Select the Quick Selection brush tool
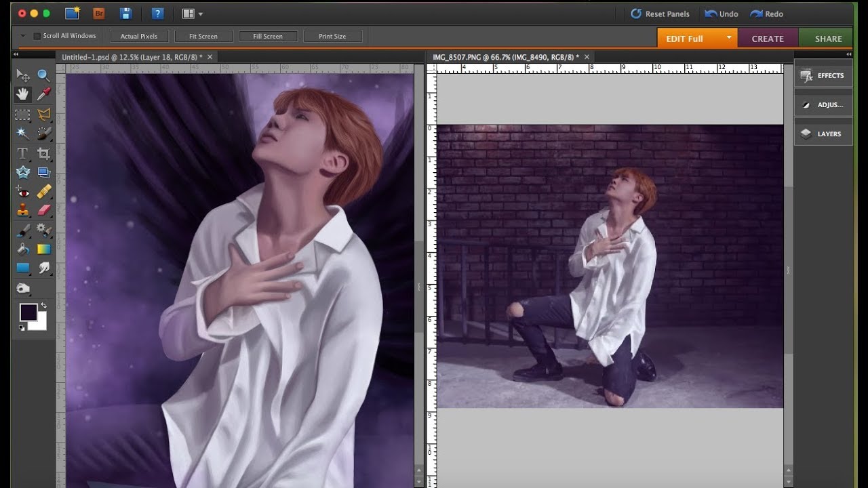868x488 pixels. point(43,134)
